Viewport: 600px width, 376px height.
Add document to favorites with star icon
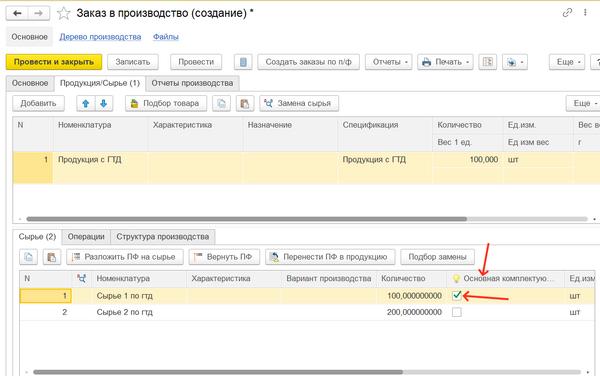click(x=64, y=13)
